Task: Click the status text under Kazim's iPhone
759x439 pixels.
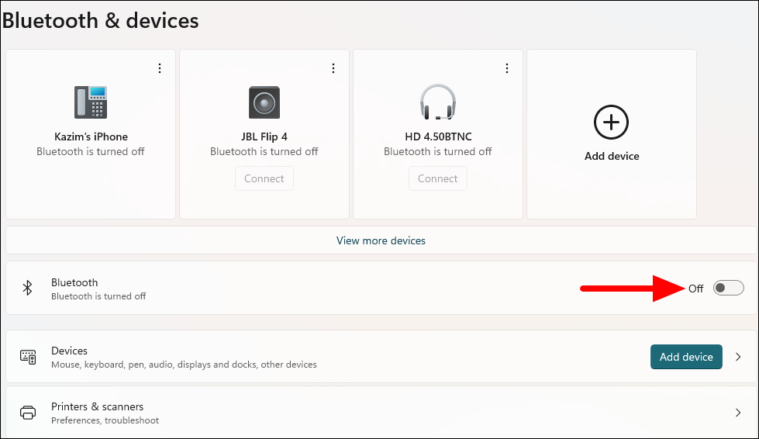Action: click(91, 151)
